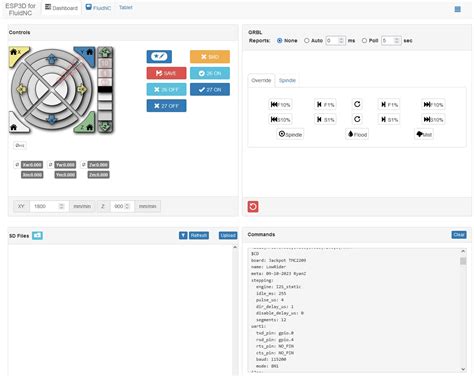Jog Z down with the green down arrow
The image size is (474, 376).
[x=105, y=127]
